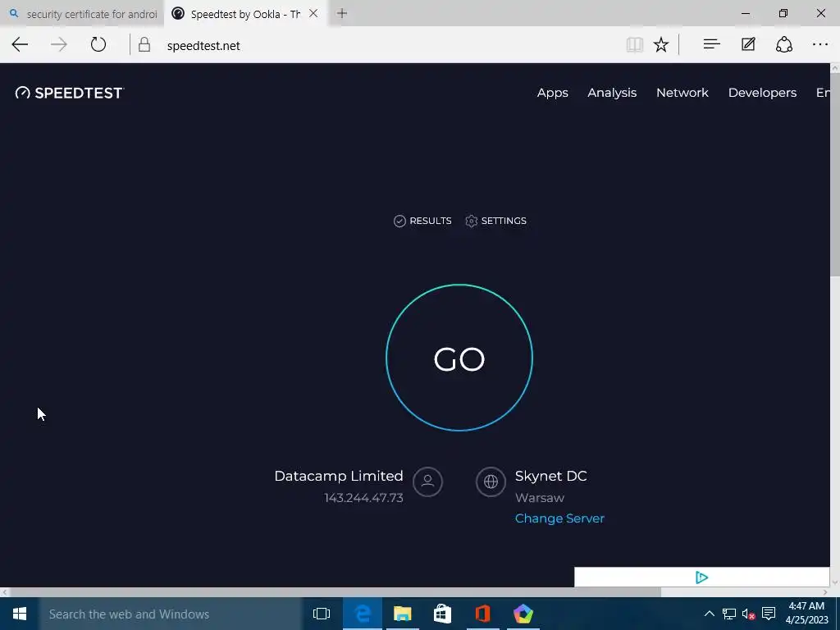Open Speedtest SETTINGS
This screenshot has height=630, width=840.
click(496, 221)
